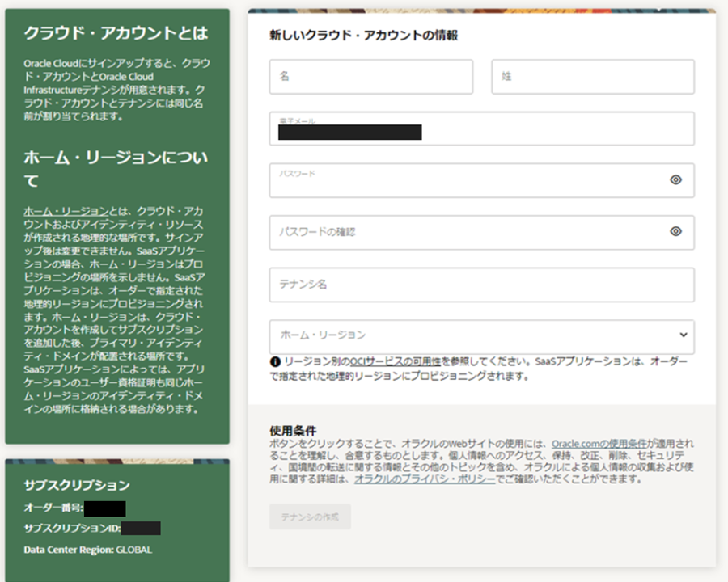Click the クラウド・アカウントとは heading
The width and height of the screenshot is (728, 582).
[x=116, y=33]
